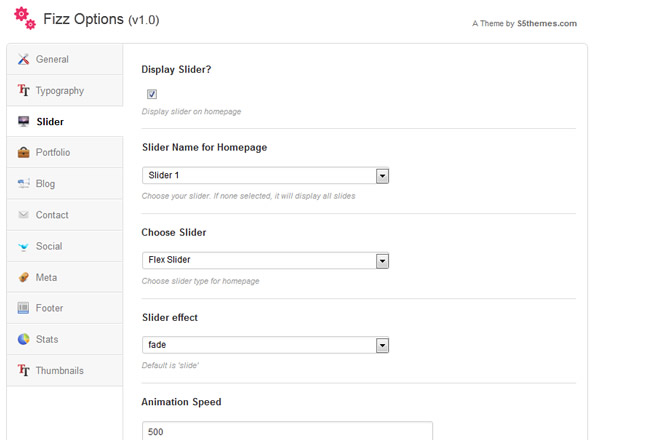Visit the S5themes.com link
This screenshot has height=440, width=645.
click(547, 23)
